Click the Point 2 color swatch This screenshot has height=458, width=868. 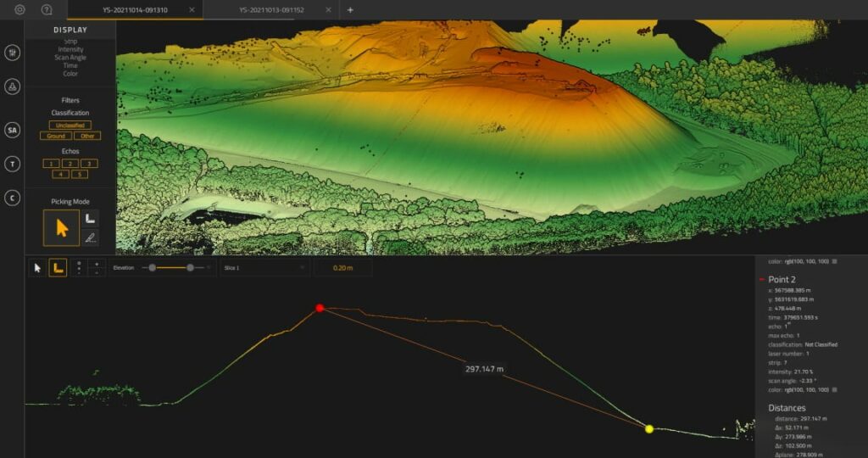835,390
